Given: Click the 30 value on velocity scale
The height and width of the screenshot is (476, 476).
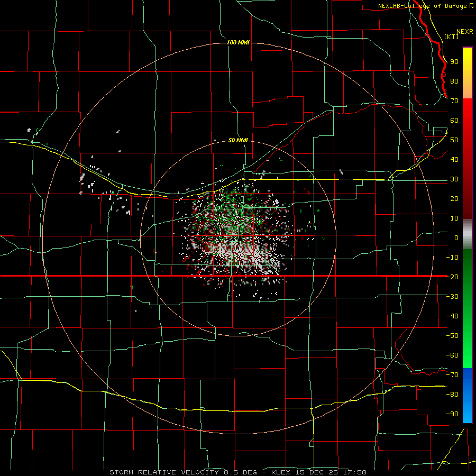Looking at the screenshot, I should (454, 179).
